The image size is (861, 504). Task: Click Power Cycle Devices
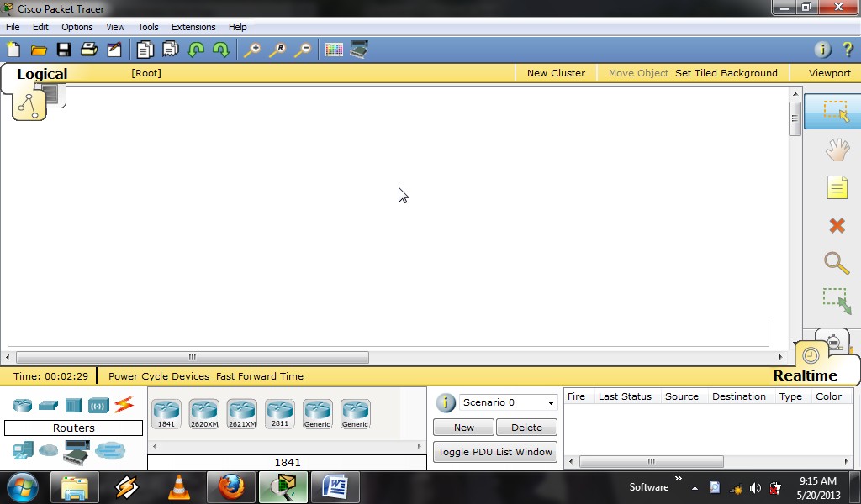(159, 376)
